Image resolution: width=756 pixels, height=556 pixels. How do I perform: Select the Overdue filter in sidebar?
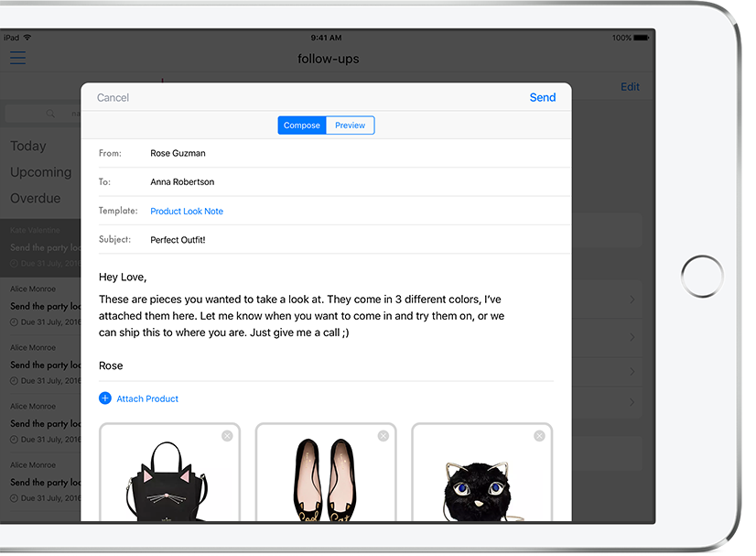35,198
